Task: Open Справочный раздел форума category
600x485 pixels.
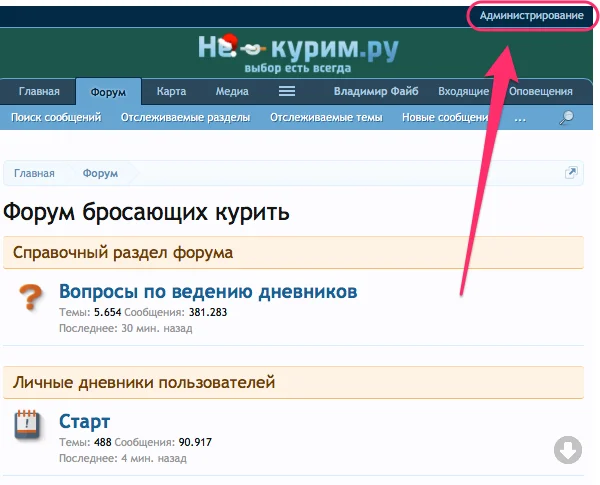Action: click(123, 253)
